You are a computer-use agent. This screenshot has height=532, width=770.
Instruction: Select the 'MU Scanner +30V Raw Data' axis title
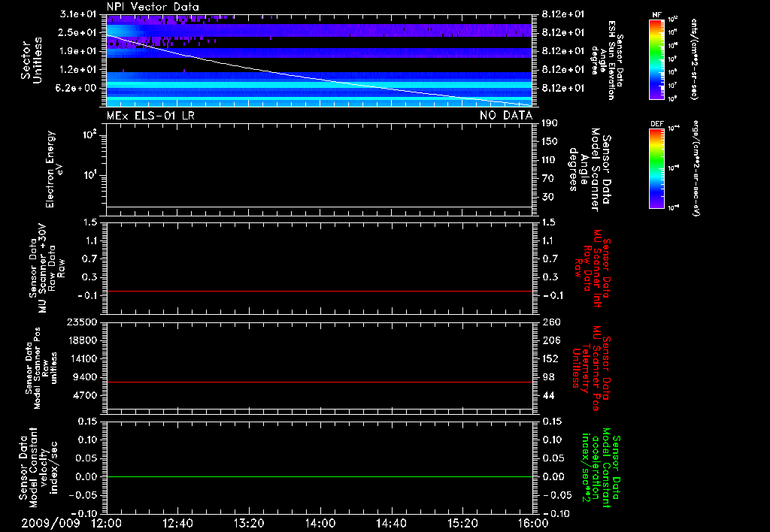pyautogui.click(x=46, y=268)
